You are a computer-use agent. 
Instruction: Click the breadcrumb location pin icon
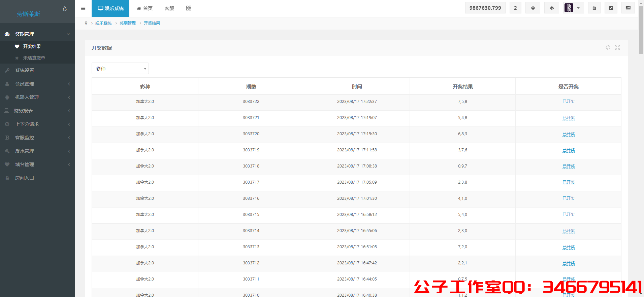86,23
